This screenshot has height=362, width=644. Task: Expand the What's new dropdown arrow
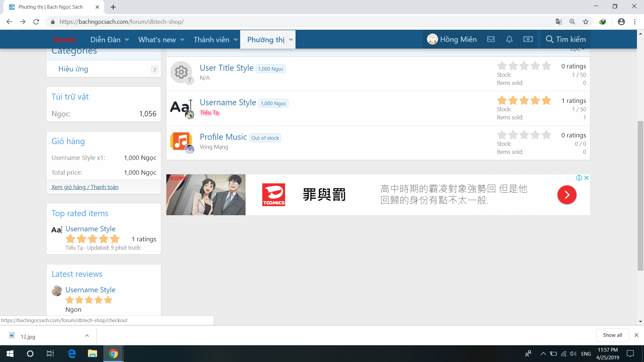[182, 40]
